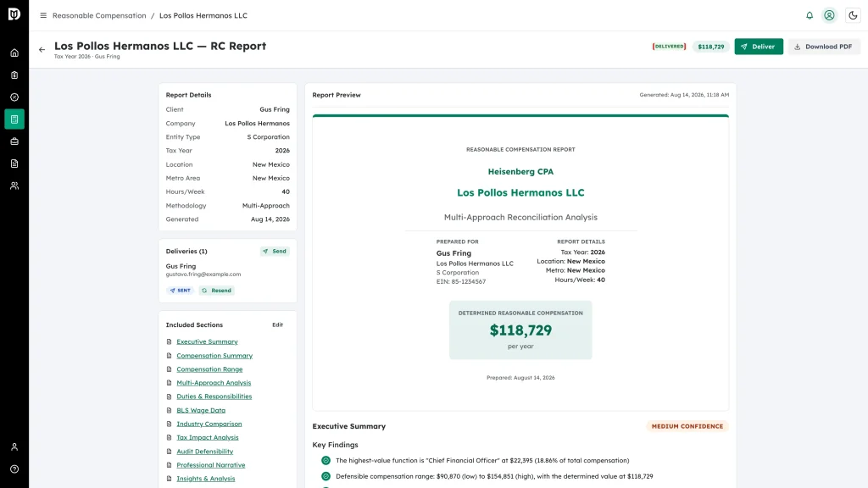Click the Prepared: August 14, 2026 text
Screen dimensions: 868x488
[520, 378]
